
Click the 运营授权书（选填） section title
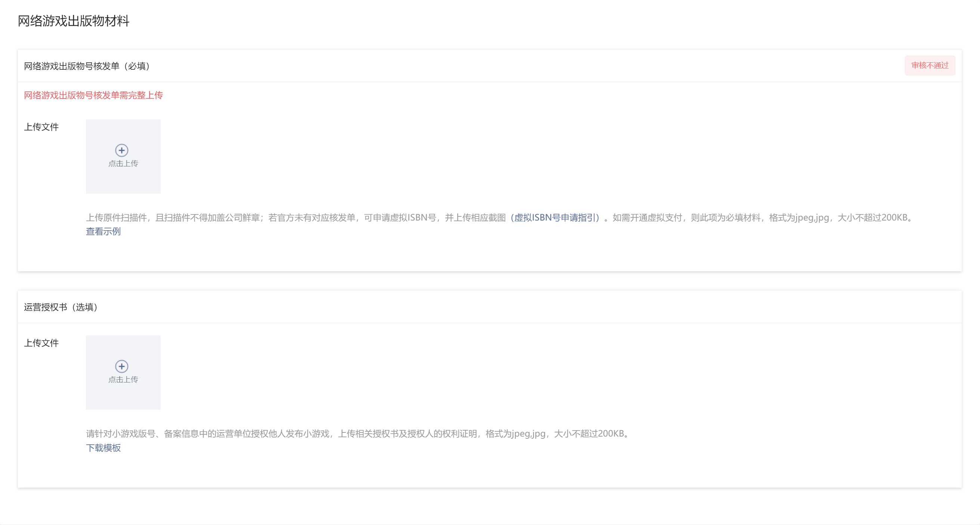coord(62,307)
